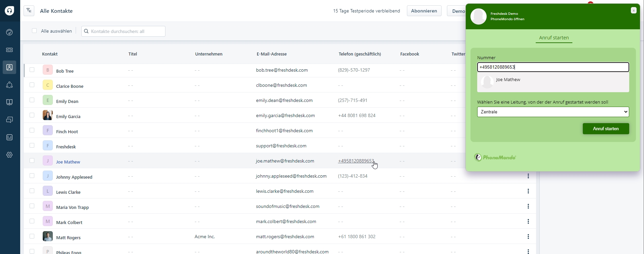Viewport: 644px width, 254px height.
Task: Select the checkbox for Bob Tree
Action: (x=32, y=70)
